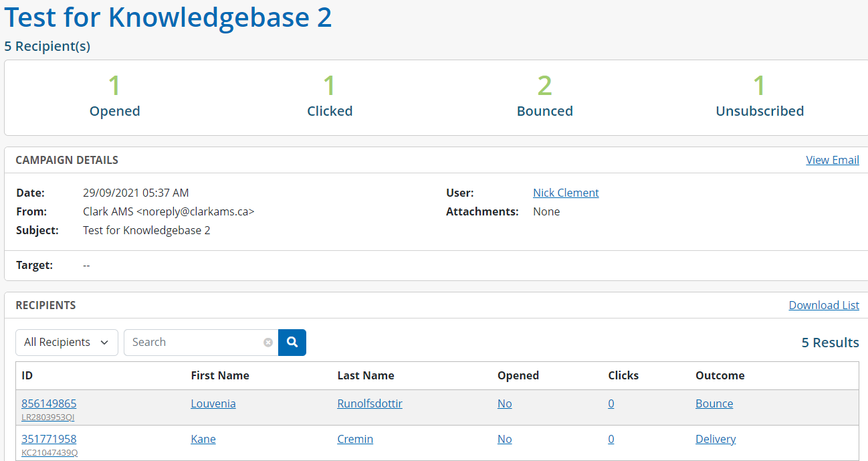Click last name Runolfsdottir
868x461 pixels.
370,403
